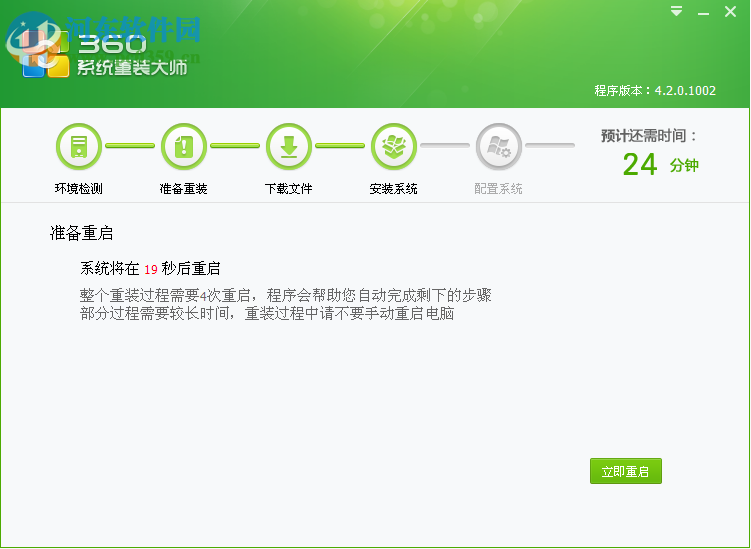Click the 下载文件 label

pos(288,189)
